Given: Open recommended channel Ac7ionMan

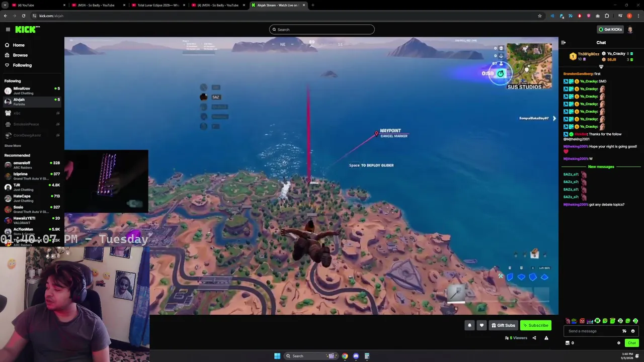Looking at the screenshot, I should [31, 231].
